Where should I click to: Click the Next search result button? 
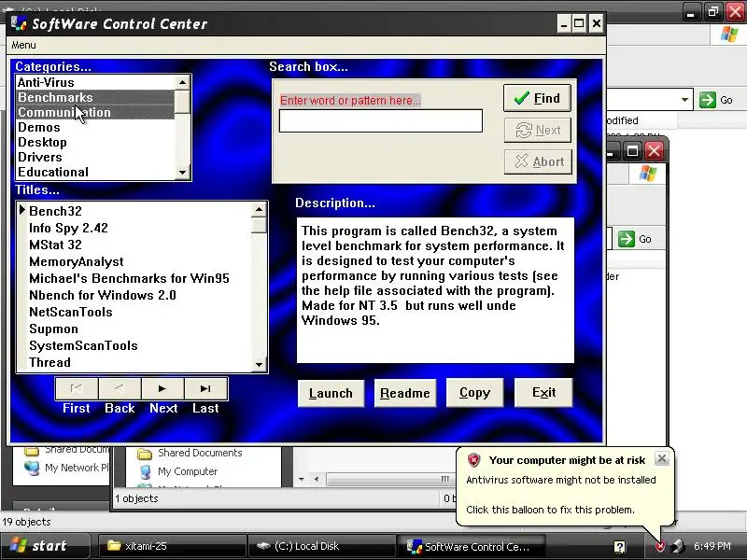pyautogui.click(x=538, y=130)
